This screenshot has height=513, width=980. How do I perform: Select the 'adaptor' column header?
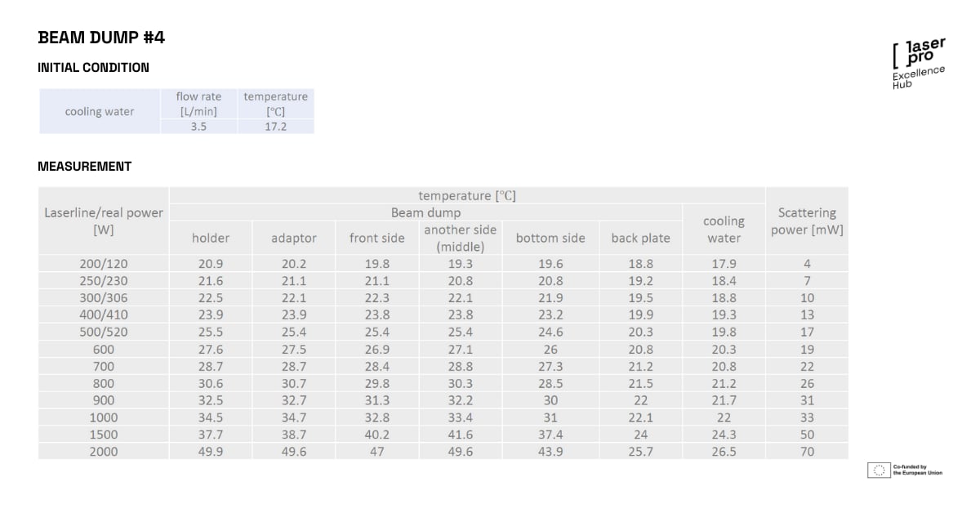point(294,238)
